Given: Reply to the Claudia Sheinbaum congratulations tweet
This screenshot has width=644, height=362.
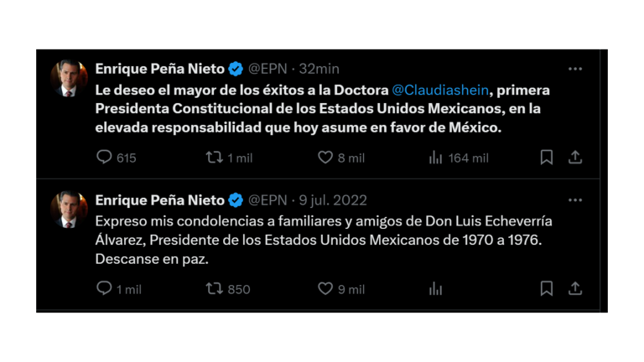Looking at the screenshot, I should pos(105,157).
